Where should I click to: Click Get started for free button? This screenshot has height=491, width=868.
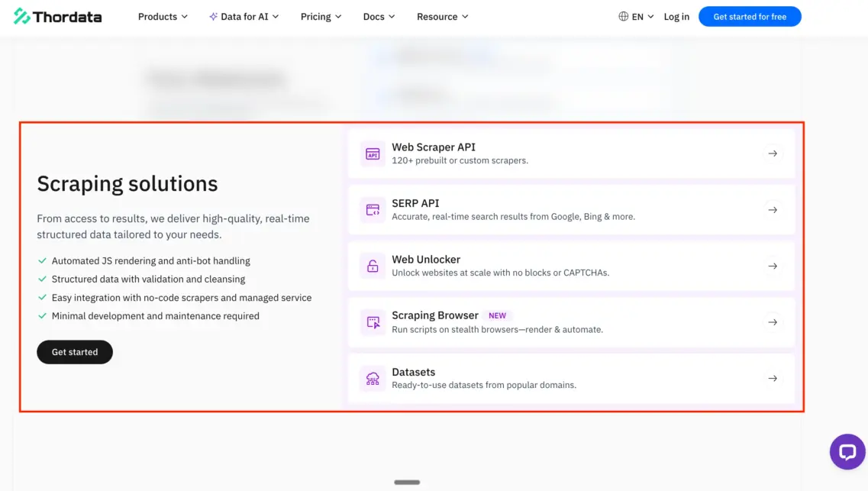point(750,17)
